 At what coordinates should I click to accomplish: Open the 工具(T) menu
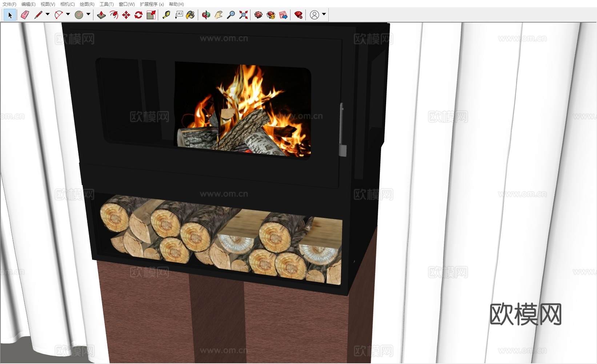tap(107, 4)
